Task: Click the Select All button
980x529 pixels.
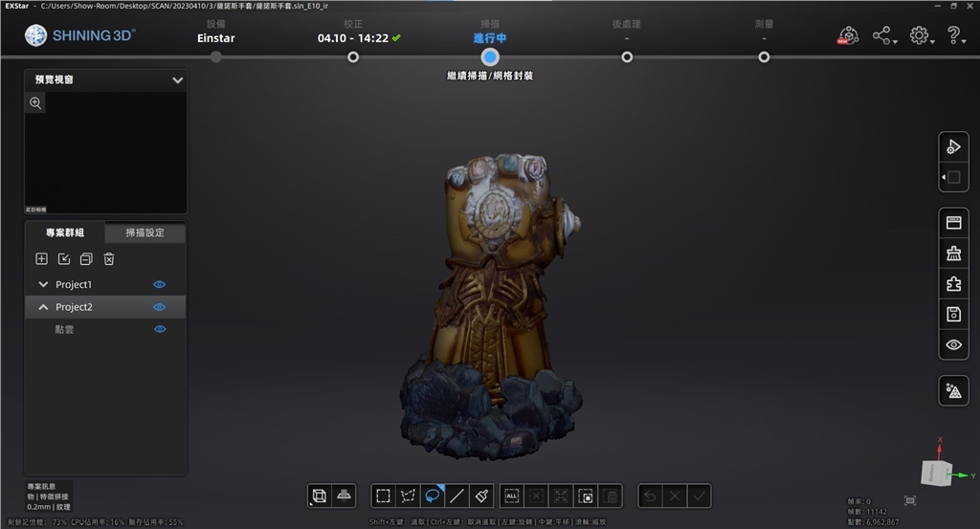Action: click(x=511, y=496)
